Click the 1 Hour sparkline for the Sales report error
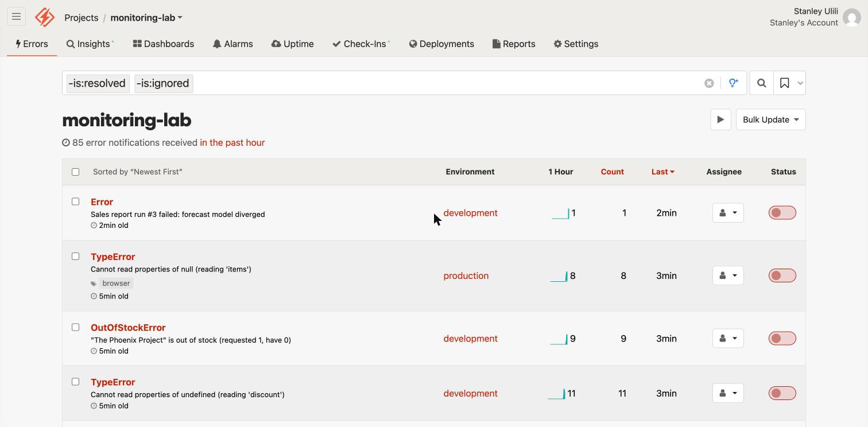Screen dimensions: 868x427 (x=560, y=214)
